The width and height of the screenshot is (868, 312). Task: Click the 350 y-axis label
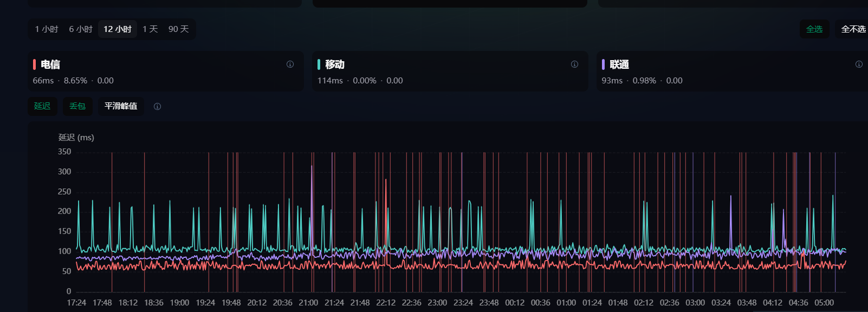(x=64, y=152)
